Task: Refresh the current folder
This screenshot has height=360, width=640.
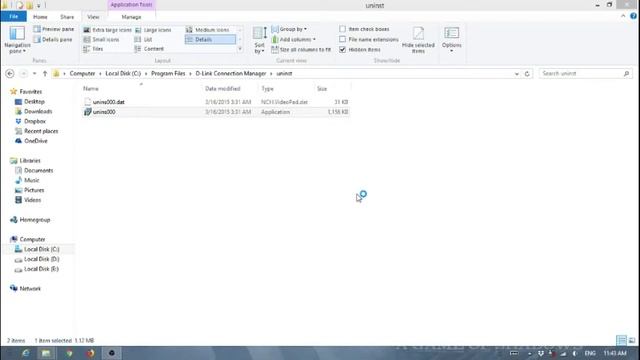Action: pyautogui.click(x=527, y=74)
